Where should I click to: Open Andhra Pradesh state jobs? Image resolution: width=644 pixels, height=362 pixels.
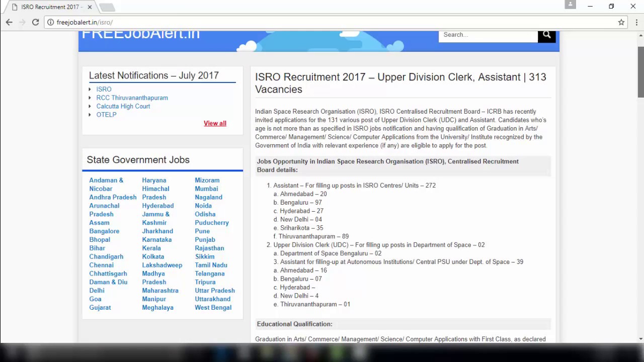pyautogui.click(x=113, y=197)
